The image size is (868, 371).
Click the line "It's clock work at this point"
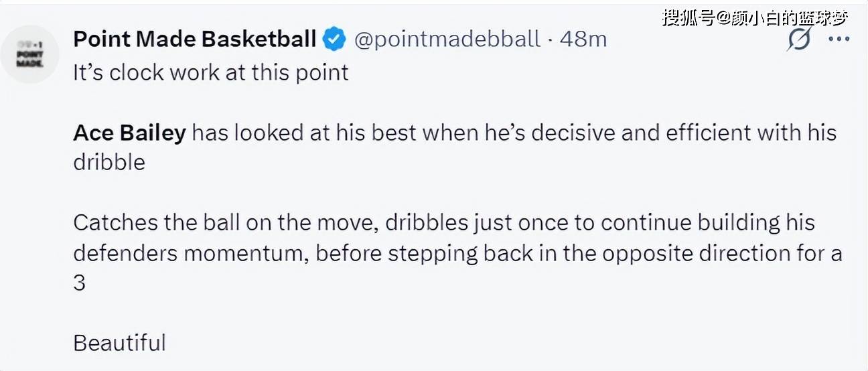click(211, 72)
